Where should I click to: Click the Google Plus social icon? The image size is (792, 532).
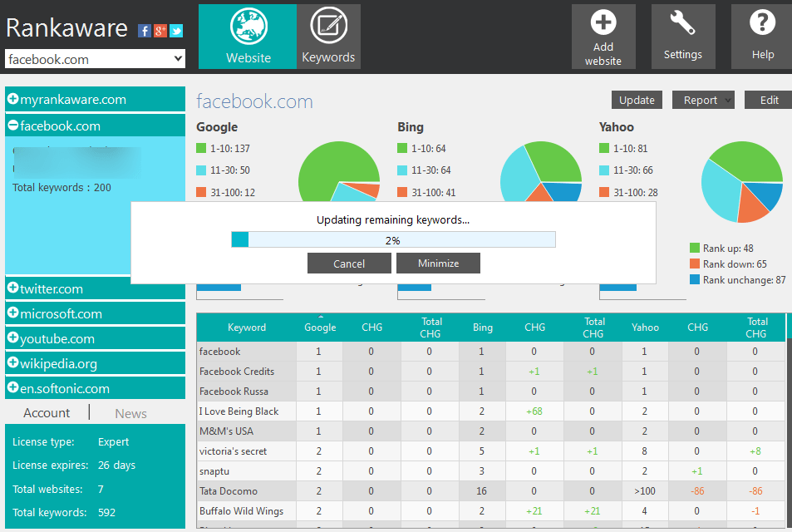160,31
